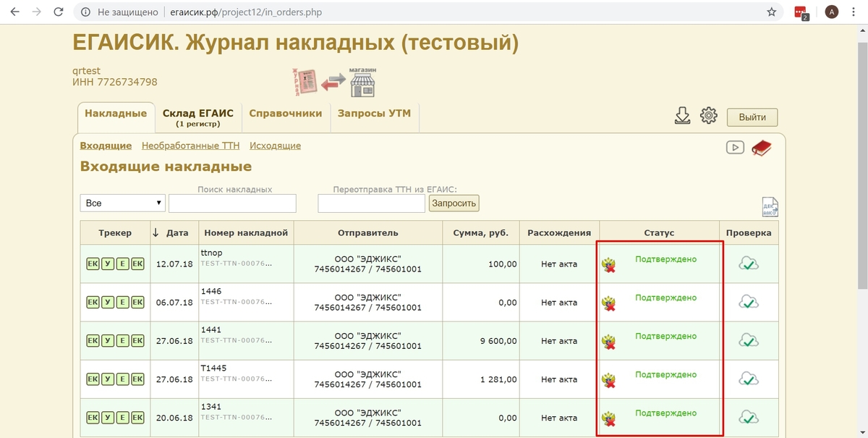The height and width of the screenshot is (438, 868).
Task: Click the status emblem icon in T1445 row
Action: tap(609, 381)
